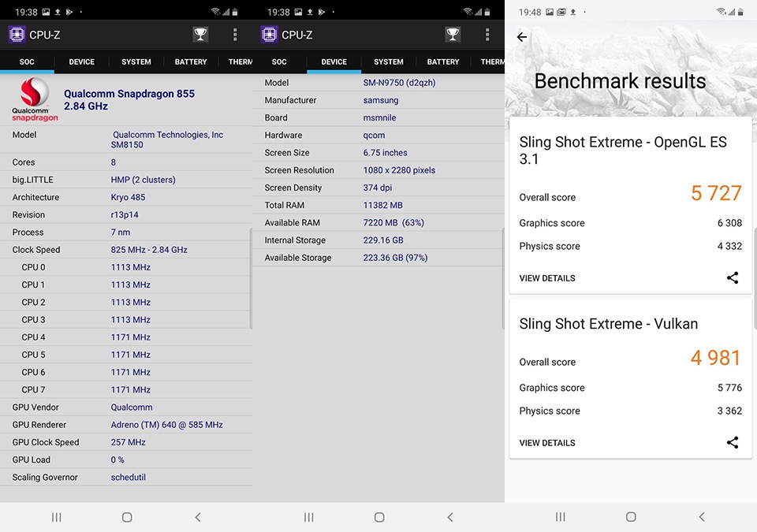
Task: Click the Revision value "r13p14"
Action: [x=125, y=215]
